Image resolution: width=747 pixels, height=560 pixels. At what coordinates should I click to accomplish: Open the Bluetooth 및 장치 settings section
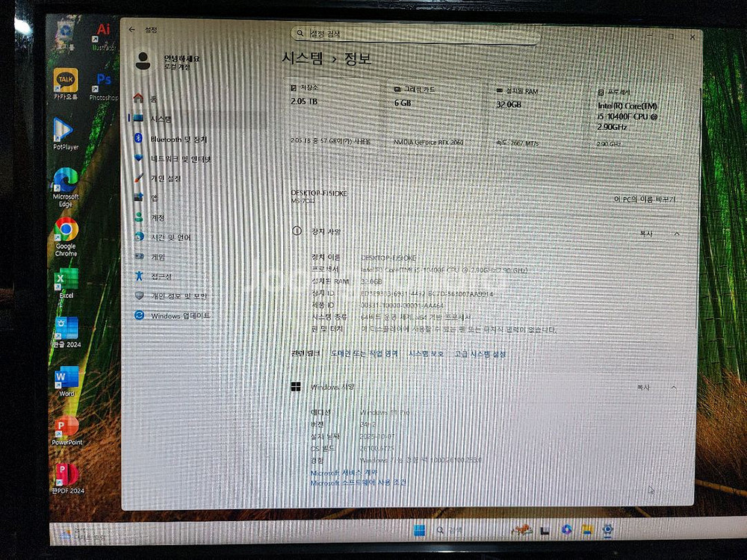click(x=178, y=139)
